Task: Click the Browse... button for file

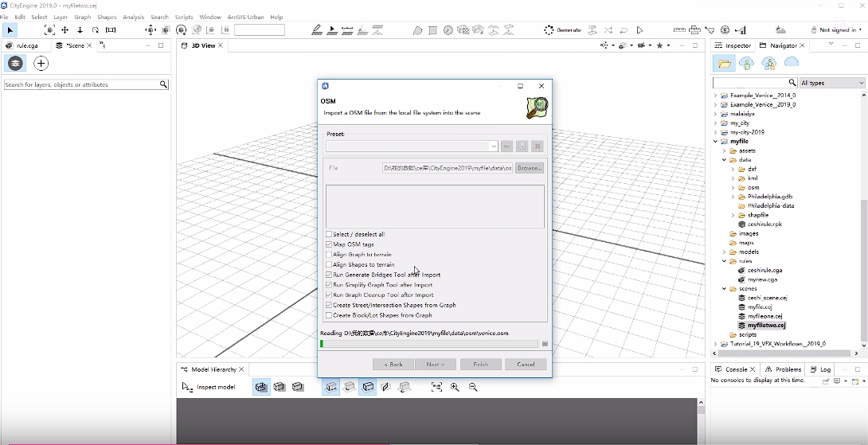Action: pyautogui.click(x=529, y=168)
